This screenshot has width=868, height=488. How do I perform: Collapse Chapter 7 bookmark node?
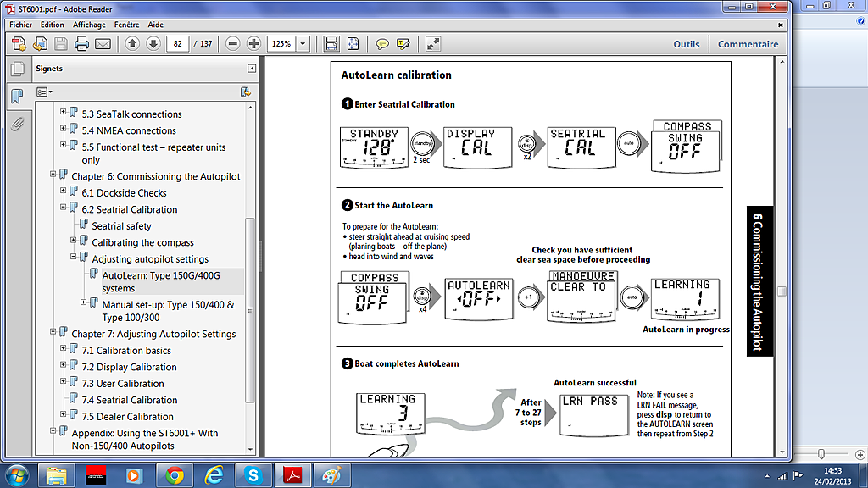[x=53, y=331]
